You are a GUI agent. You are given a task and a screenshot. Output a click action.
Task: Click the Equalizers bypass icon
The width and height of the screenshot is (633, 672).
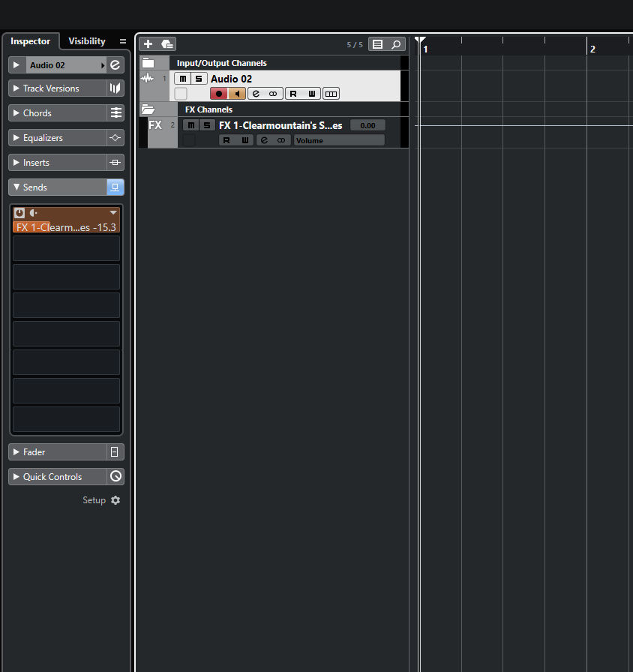pos(115,138)
